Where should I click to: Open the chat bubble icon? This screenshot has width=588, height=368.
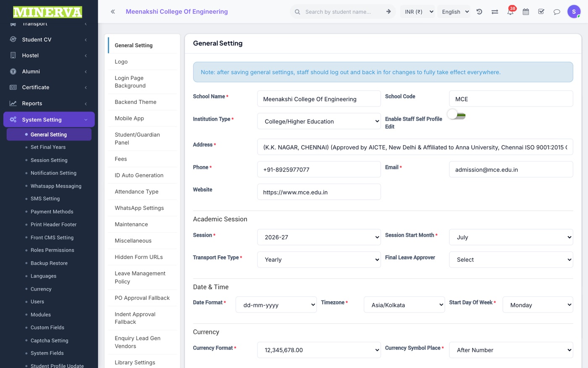557,12
